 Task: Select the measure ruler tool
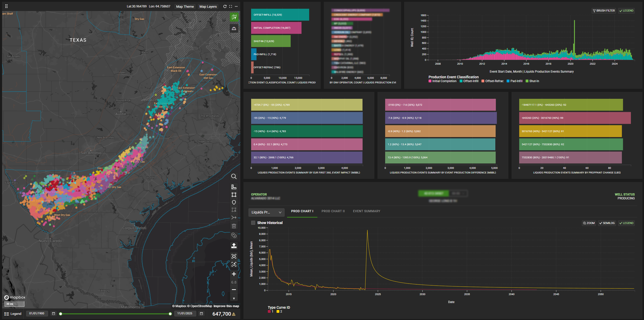tap(234, 187)
